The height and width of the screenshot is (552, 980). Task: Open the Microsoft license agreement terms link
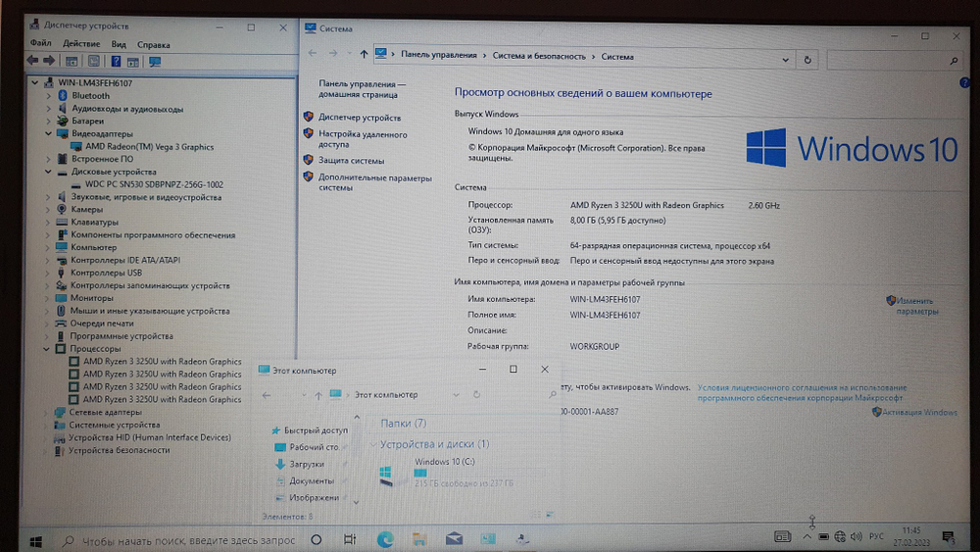(802, 392)
